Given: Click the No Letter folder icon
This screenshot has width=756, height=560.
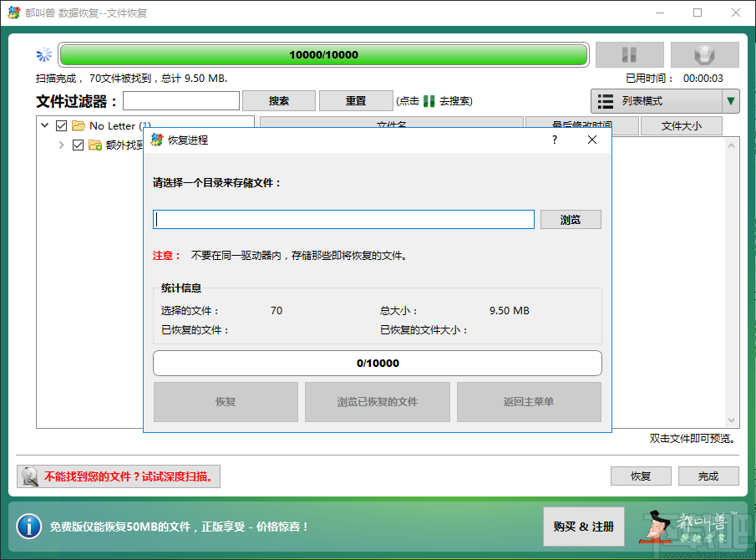Looking at the screenshot, I should pos(79,126).
